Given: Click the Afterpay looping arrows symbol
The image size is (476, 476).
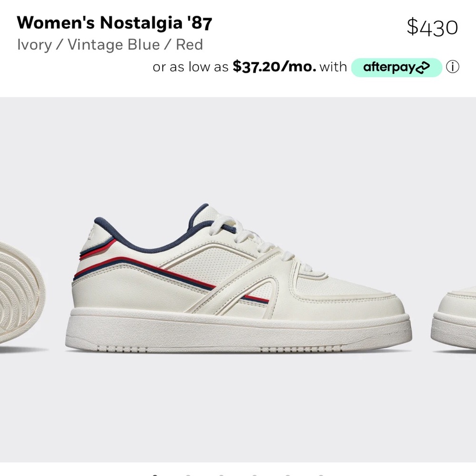Looking at the screenshot, I should 423,68.
